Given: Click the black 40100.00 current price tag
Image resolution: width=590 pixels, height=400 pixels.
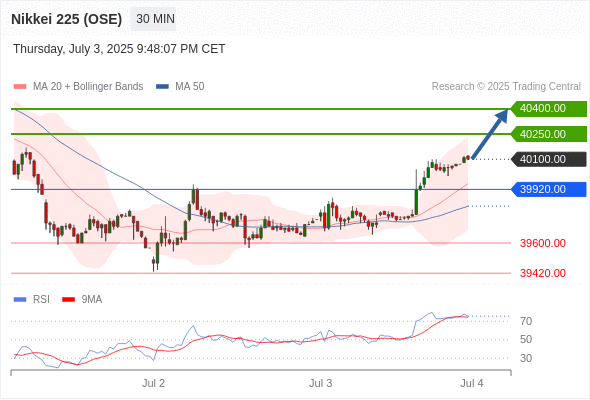Looking at the screenshot, I should coord(549,159).
